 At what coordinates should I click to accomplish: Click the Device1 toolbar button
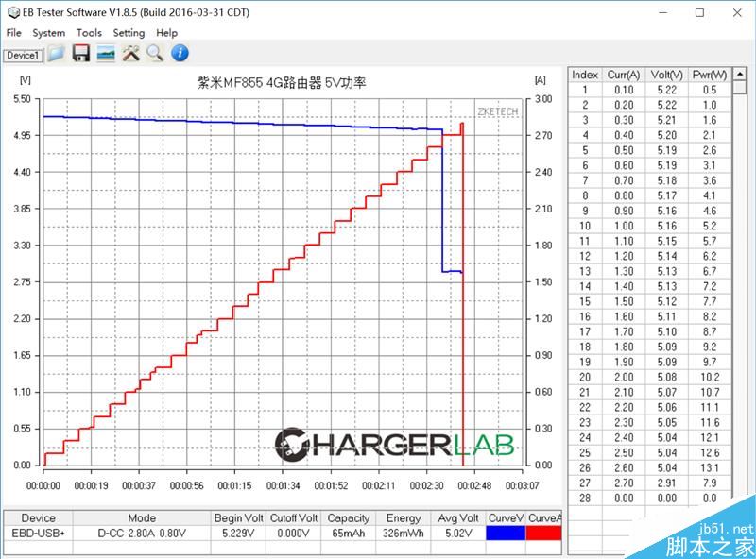[x=23, y=56]
